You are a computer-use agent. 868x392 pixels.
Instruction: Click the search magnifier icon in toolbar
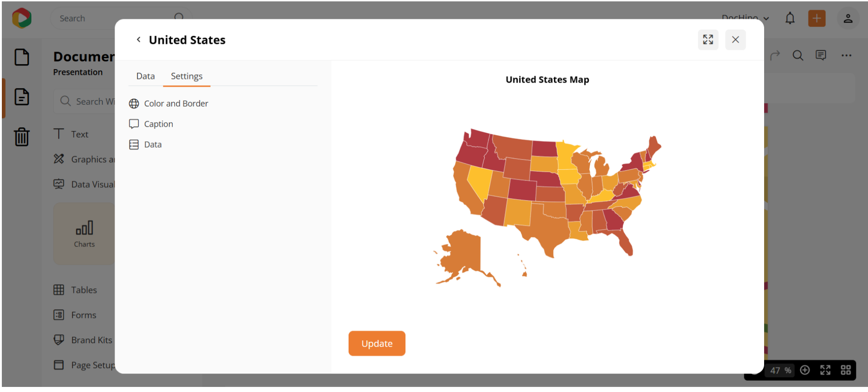[x=798, y=56]
